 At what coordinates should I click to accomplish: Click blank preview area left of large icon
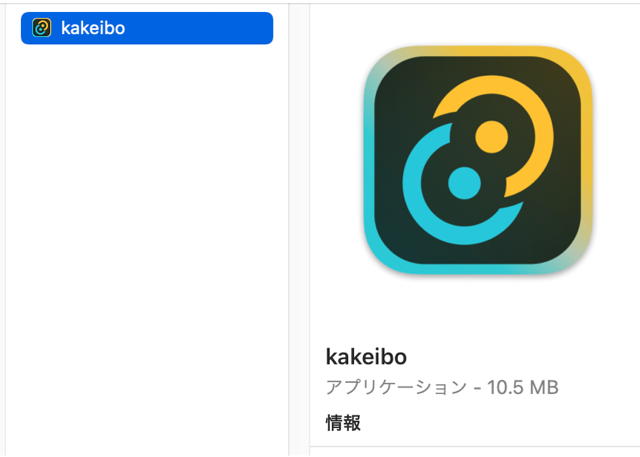337,160
